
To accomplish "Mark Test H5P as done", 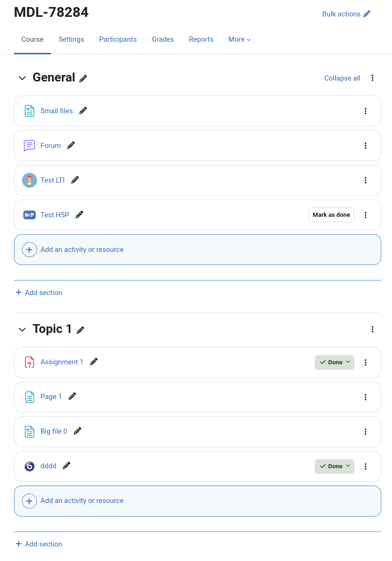I will (x=332, y=215).
